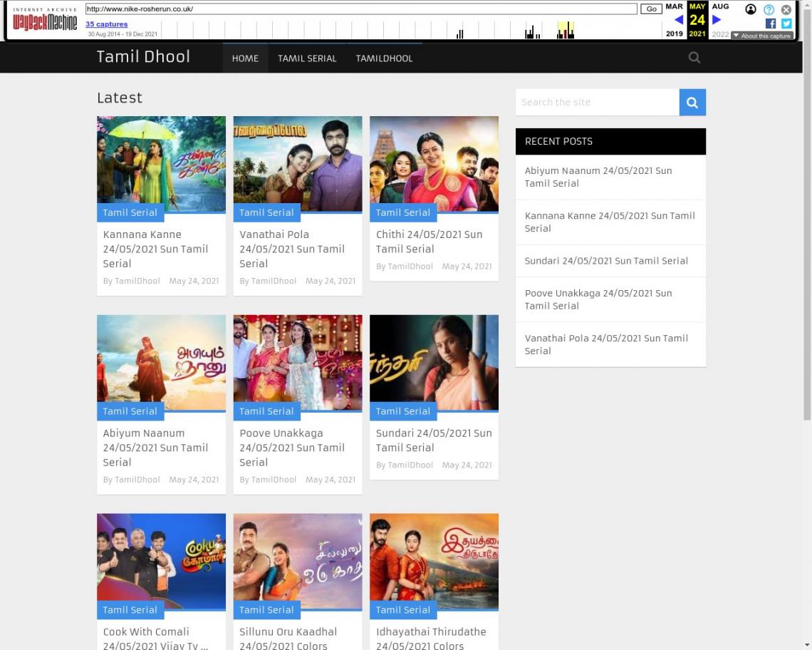Click Tamil Serial tag on Idhayathai Thirudathe
Viewport: 812px width, 650px height.
tap(403, 609)
